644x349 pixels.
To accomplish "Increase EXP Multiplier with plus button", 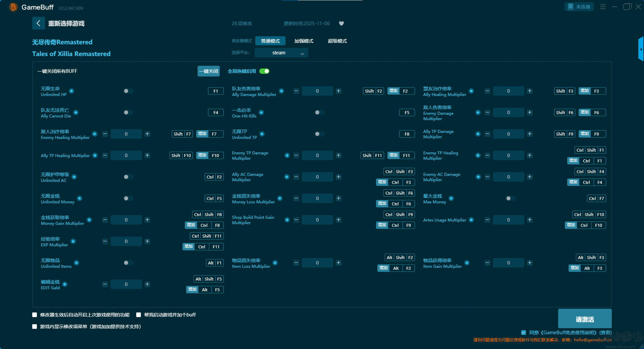I will coord(147,241).
